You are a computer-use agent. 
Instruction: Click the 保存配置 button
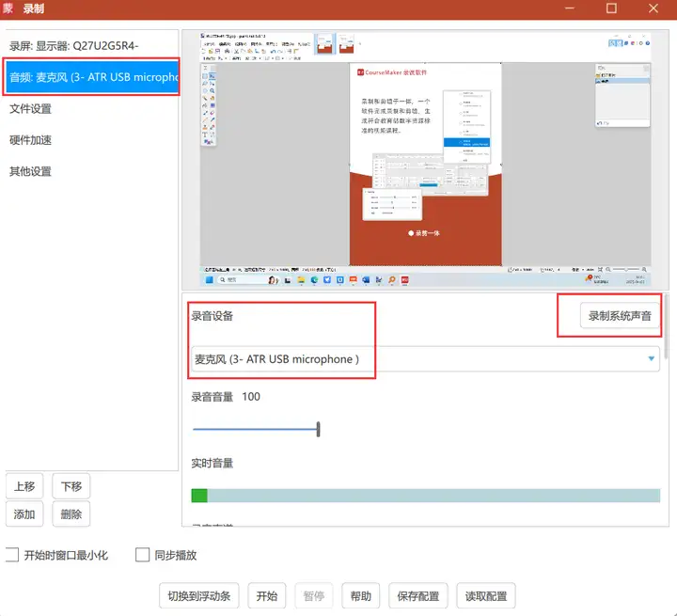[x=417, y=595]
